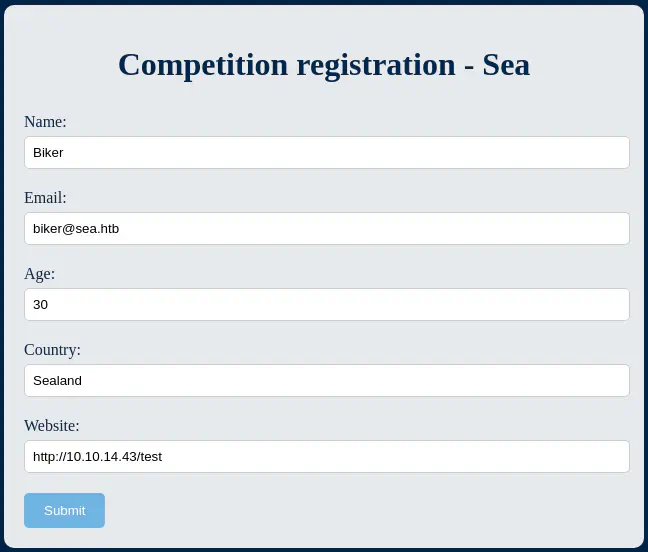Click the word 'Competition' in the heading

(x=202, y=65)
